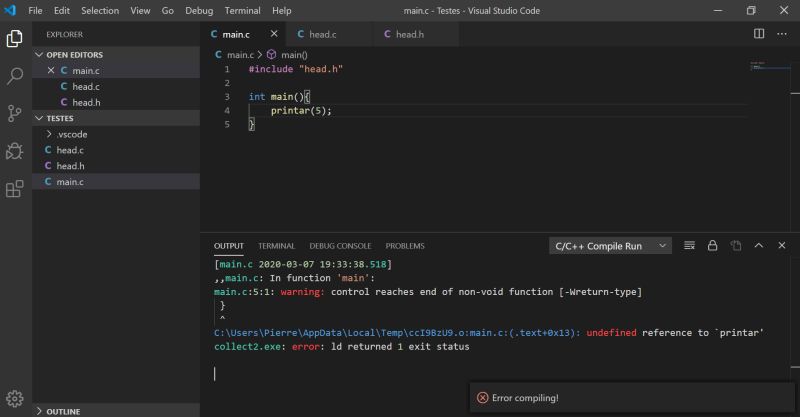Click the Error compiling! notification
This screenshot has height=417, width=800.
click(x=632, y=398)
